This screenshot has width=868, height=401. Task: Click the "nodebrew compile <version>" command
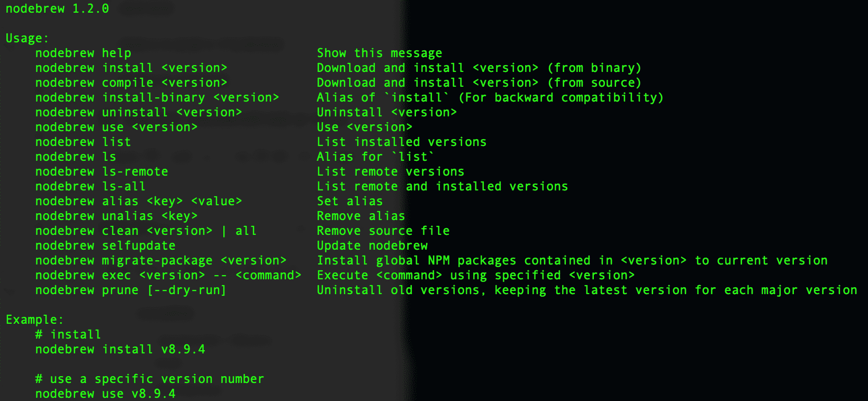point(131,83)
